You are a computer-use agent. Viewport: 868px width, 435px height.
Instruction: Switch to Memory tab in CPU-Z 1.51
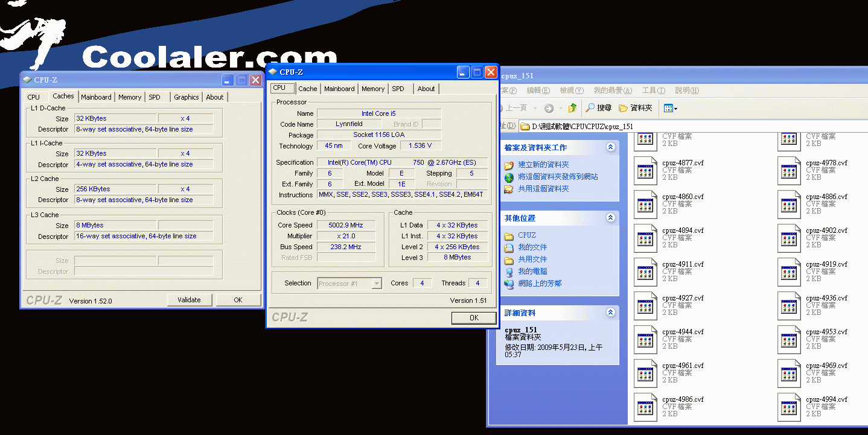pos(373,89)
